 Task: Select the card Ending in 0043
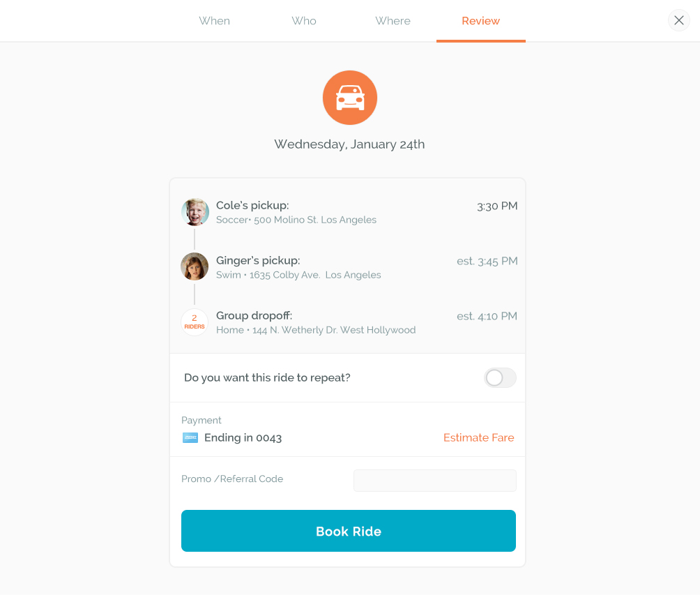243,438
